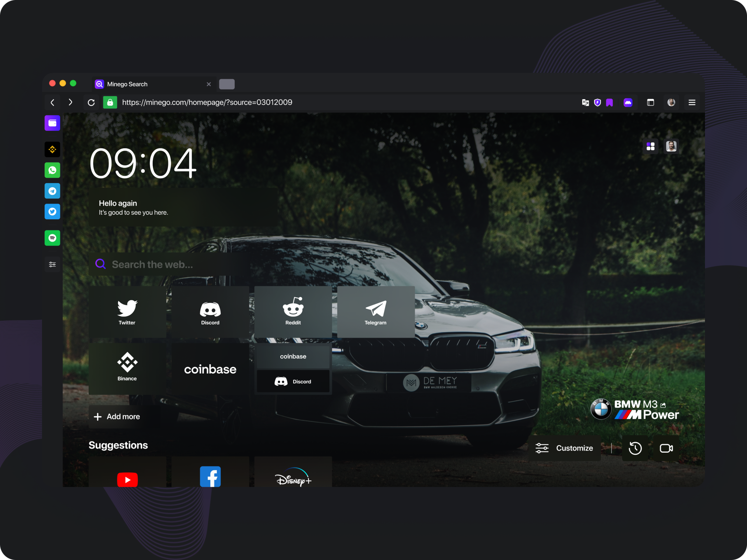Viewport: 747px width, 560px height.
Task: Open a new tab with gray button
Action: [x=227, y=84]
